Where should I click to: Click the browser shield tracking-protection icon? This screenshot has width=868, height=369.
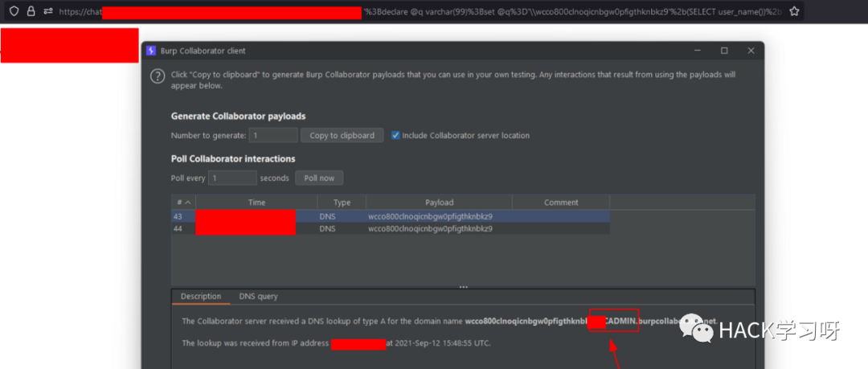point(14,11)
